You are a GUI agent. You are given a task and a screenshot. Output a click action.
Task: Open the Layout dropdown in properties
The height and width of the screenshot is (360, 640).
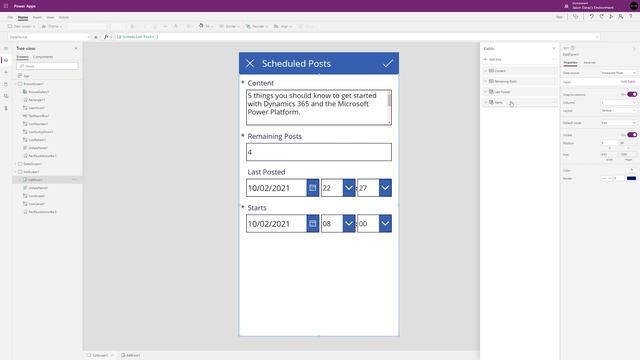coord(618,111)
